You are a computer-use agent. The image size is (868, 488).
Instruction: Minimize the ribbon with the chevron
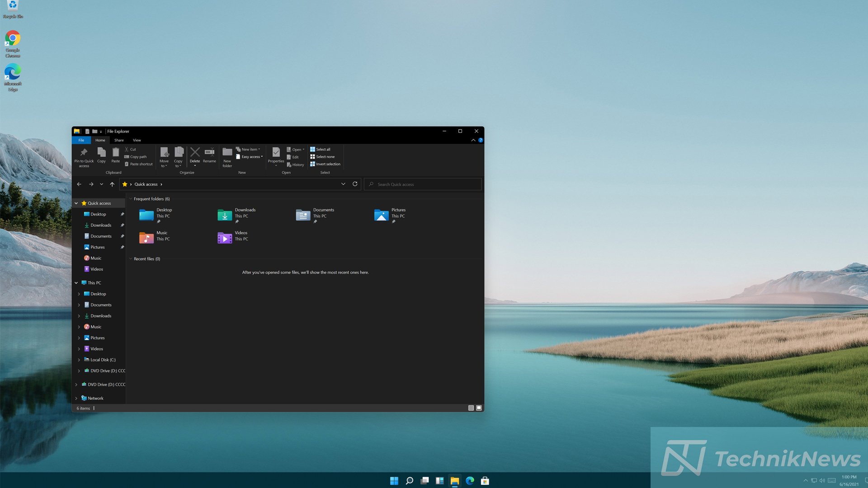[473, 140]
